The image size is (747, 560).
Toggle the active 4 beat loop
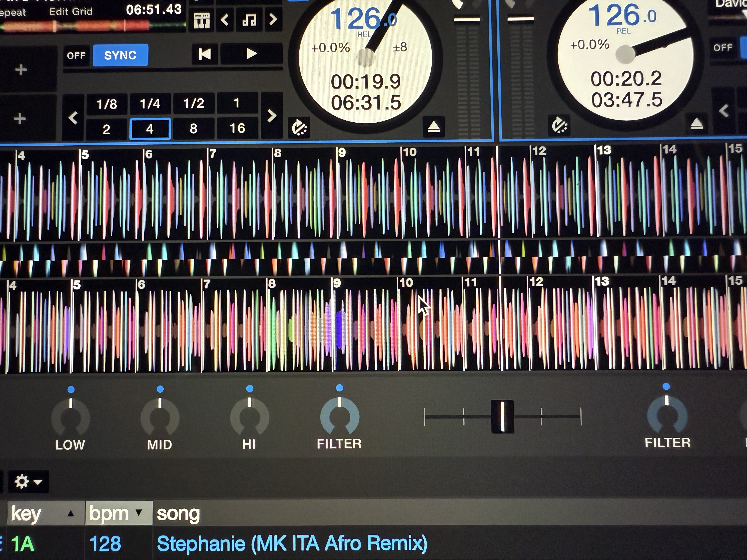(x=150, y=129)
